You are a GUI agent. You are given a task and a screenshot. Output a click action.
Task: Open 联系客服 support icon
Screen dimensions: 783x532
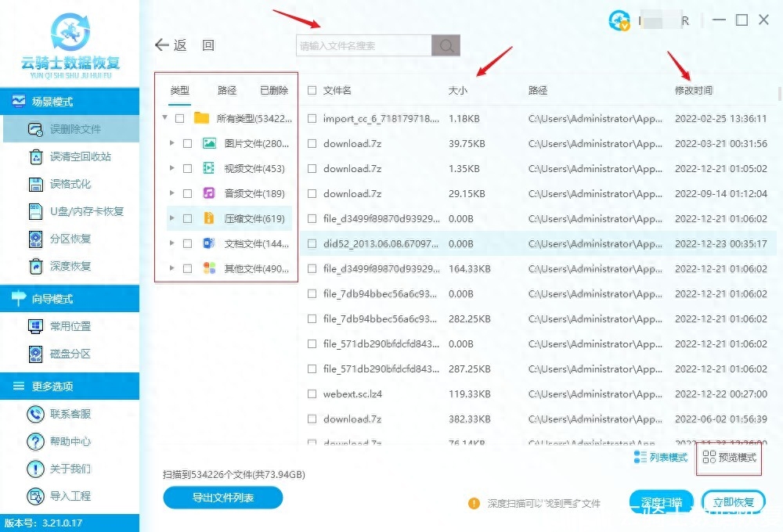click(x=35, y=414)
